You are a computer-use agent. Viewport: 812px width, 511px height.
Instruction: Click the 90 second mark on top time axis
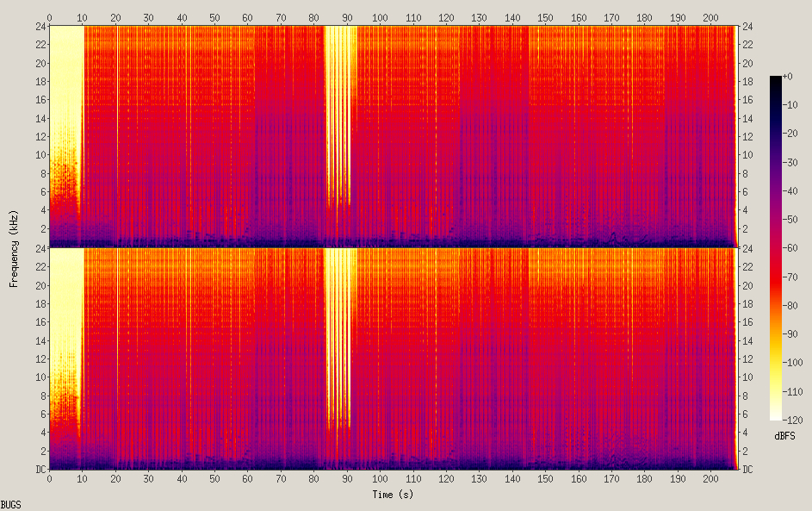coord(347,17)
